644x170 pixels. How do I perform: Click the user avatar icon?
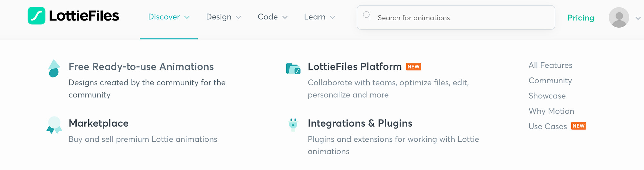click(x=619, y=17)
